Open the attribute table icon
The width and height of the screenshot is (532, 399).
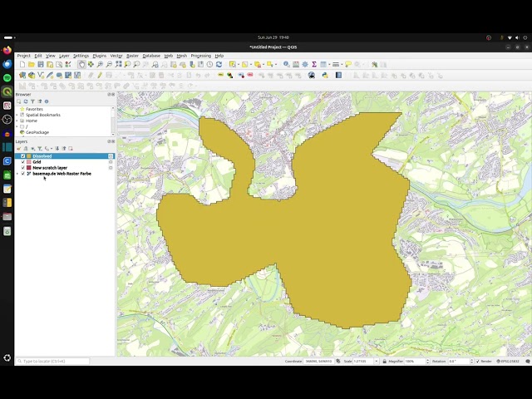(296, 65)
